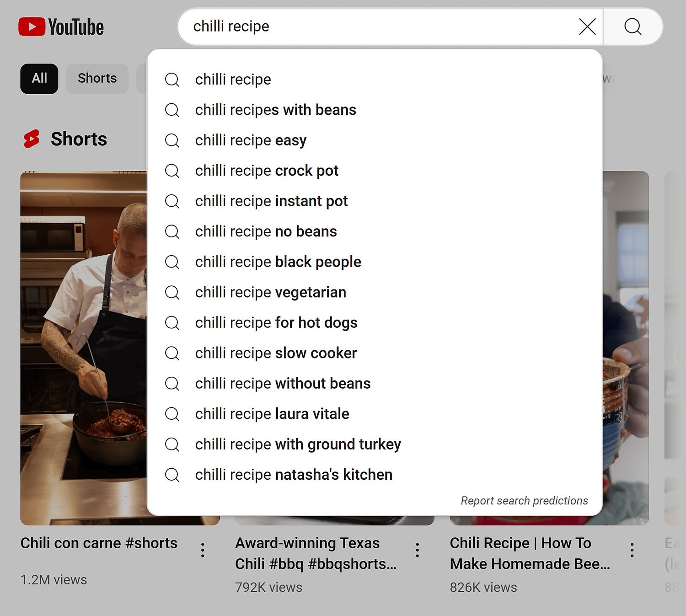Open more options for Chili con carne short

[203, 550]
